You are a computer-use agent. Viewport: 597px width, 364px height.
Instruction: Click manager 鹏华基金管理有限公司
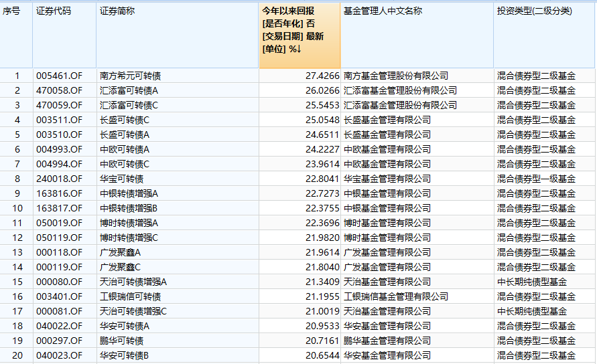tap(387, 341)
